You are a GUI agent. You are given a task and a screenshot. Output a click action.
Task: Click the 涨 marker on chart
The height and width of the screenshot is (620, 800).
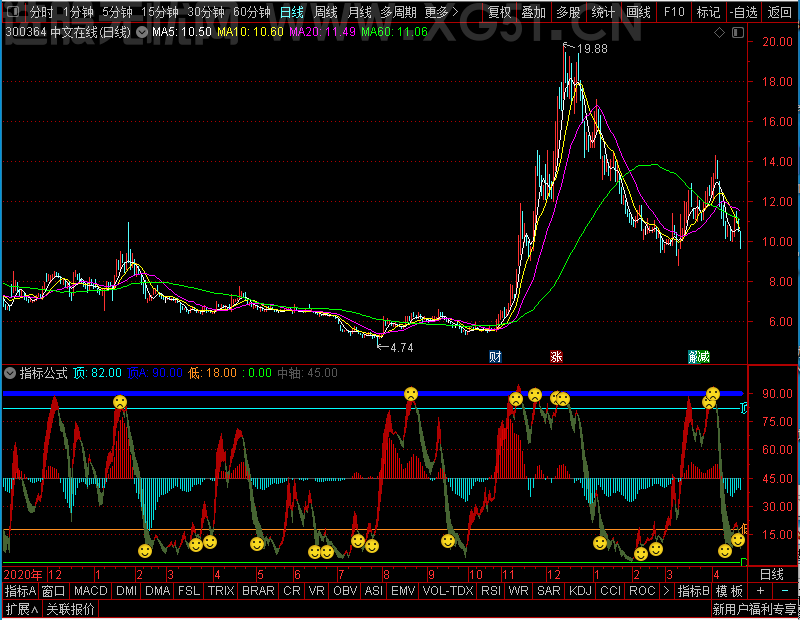[x=556, y=357]
